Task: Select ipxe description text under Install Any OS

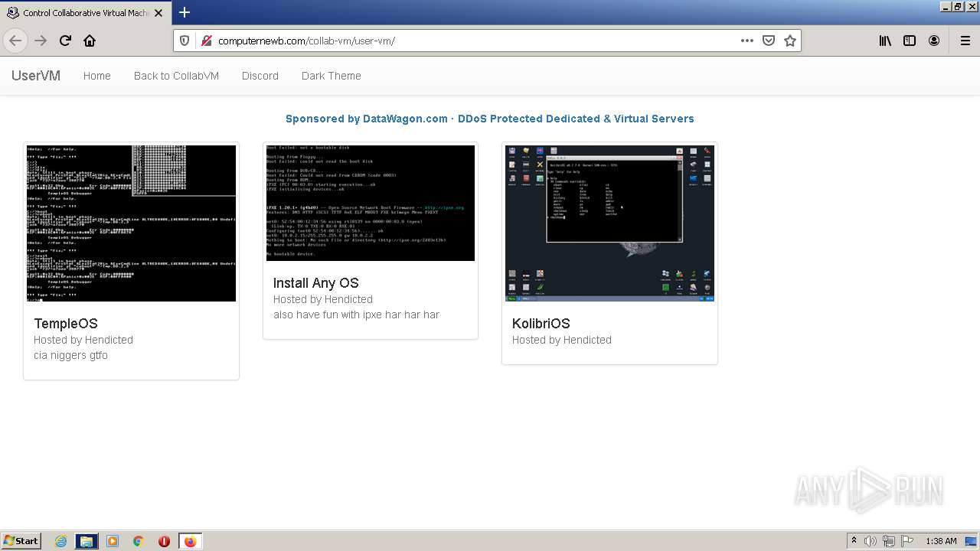Action: pyautogui.click(x=356, y=315)
